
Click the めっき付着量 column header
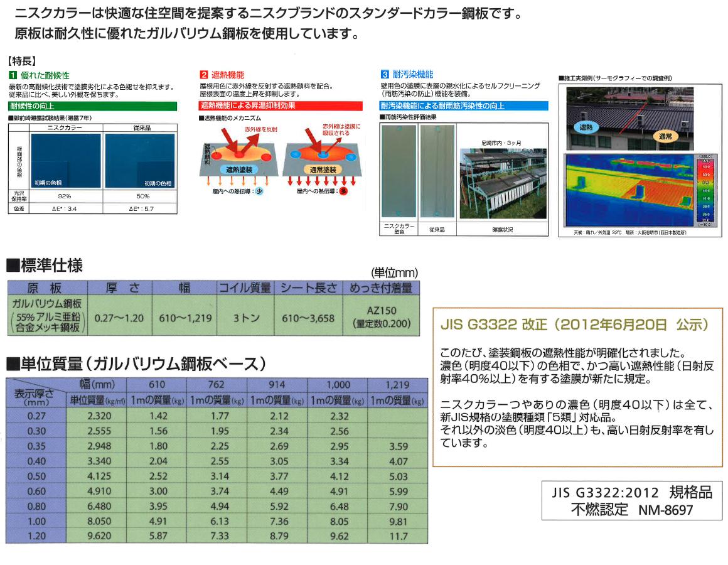[381, 288]
